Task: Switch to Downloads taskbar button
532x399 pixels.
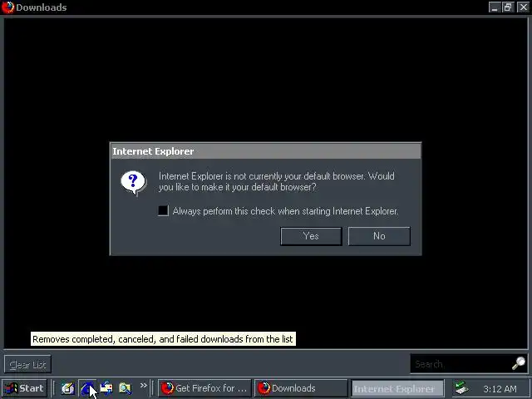Action: tap(301, 388)
